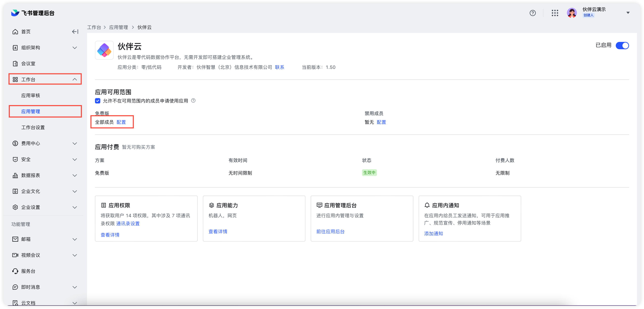This screenshot has height=309, width=644.
Task: Open 服务台 menu item
Action: pos(28,271)
